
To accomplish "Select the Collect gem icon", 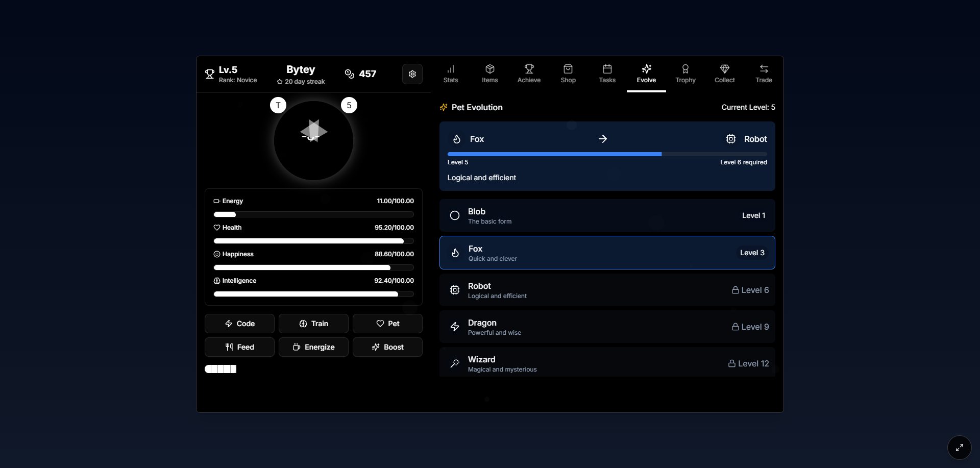I will click(x=725, y=73).
